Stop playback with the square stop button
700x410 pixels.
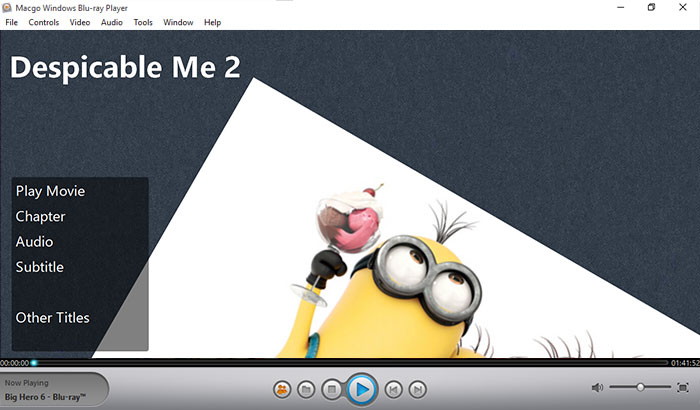pyautogui.click(x=332, y=390)
